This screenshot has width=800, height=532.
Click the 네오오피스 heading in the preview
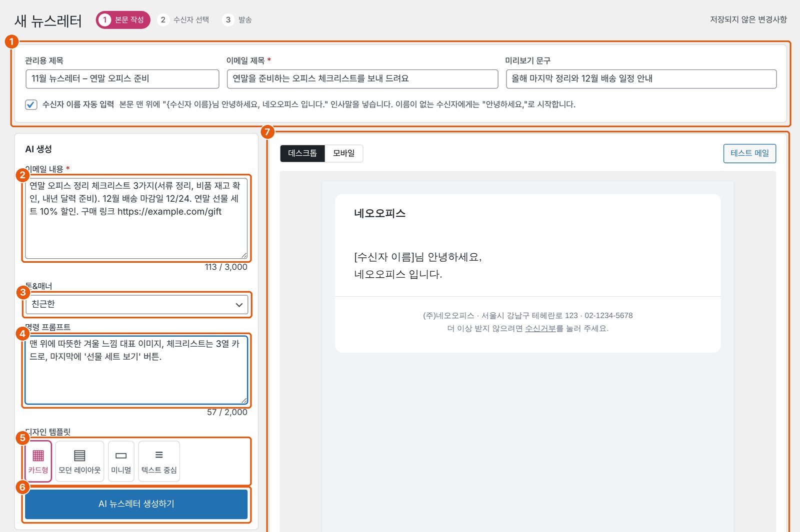380,213
